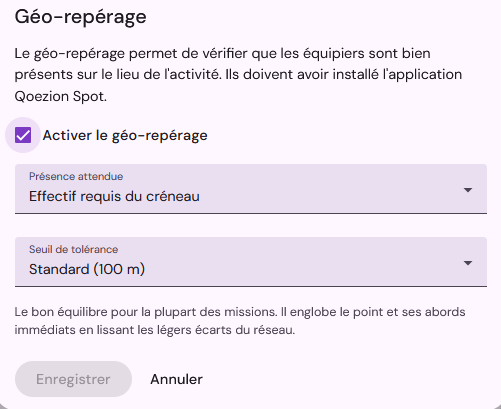Click the 'Seuil de tolérance' field label
This screenshot has width=501, height=409.
73,249
